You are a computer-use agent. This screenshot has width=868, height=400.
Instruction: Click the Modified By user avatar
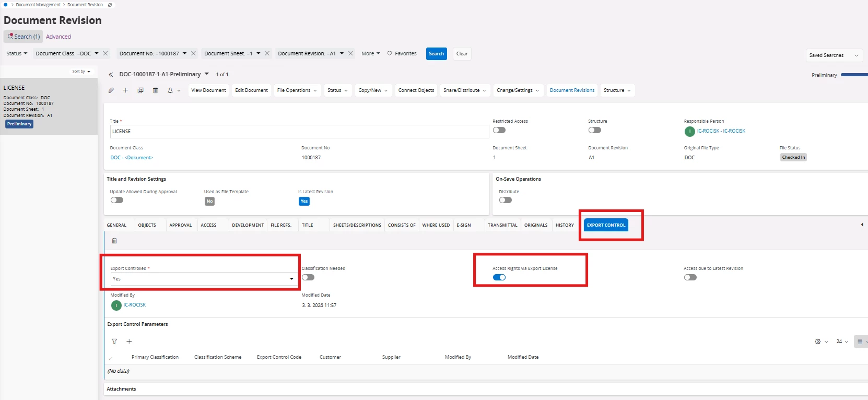click(x=116, y=305)
